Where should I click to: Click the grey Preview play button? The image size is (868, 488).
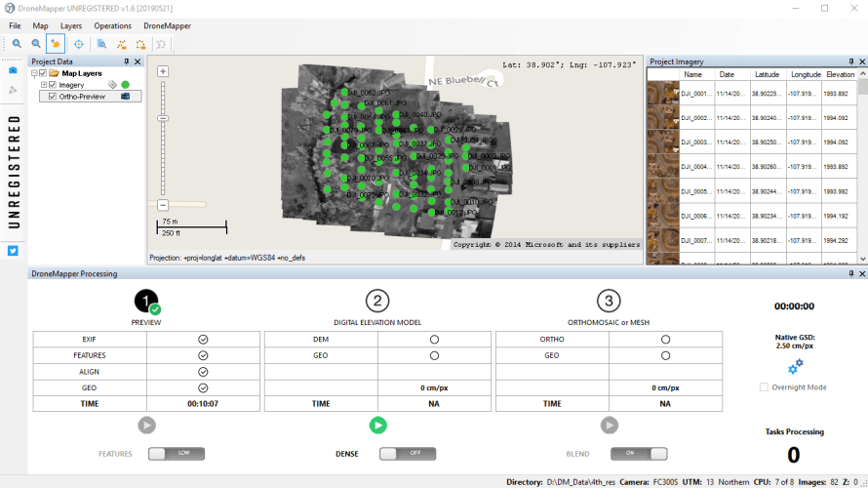point(146,426)
